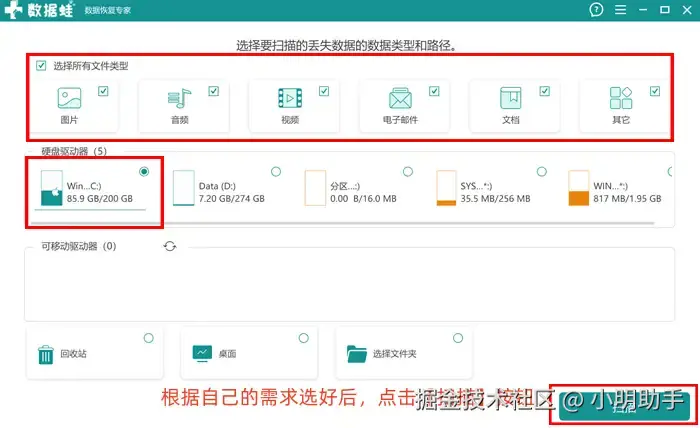Image resolution: width=700 pixels, height=428 pixels.
Task: Click the 桌面 label text
Action: pos(227,354)
